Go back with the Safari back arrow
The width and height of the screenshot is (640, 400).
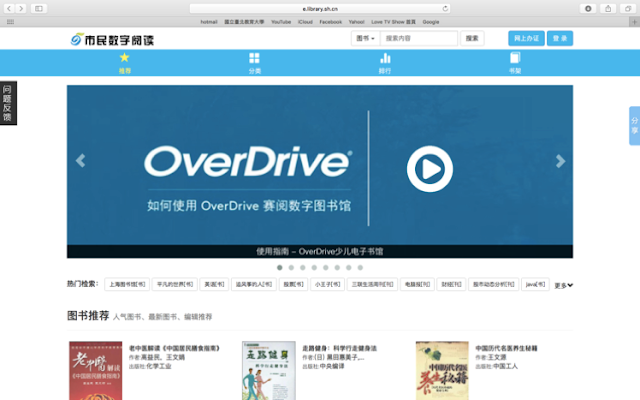9,8
